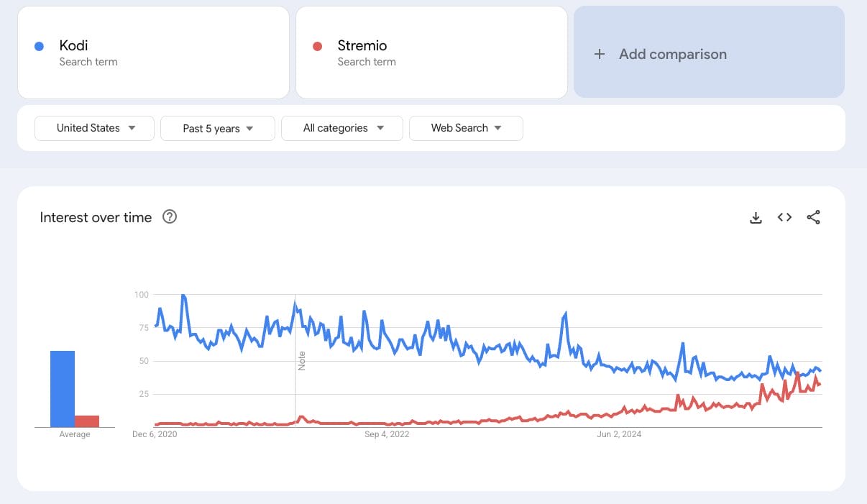867x504 pixels.
Task: Open the United States region dropdown
Action: (x=93, y=128)
